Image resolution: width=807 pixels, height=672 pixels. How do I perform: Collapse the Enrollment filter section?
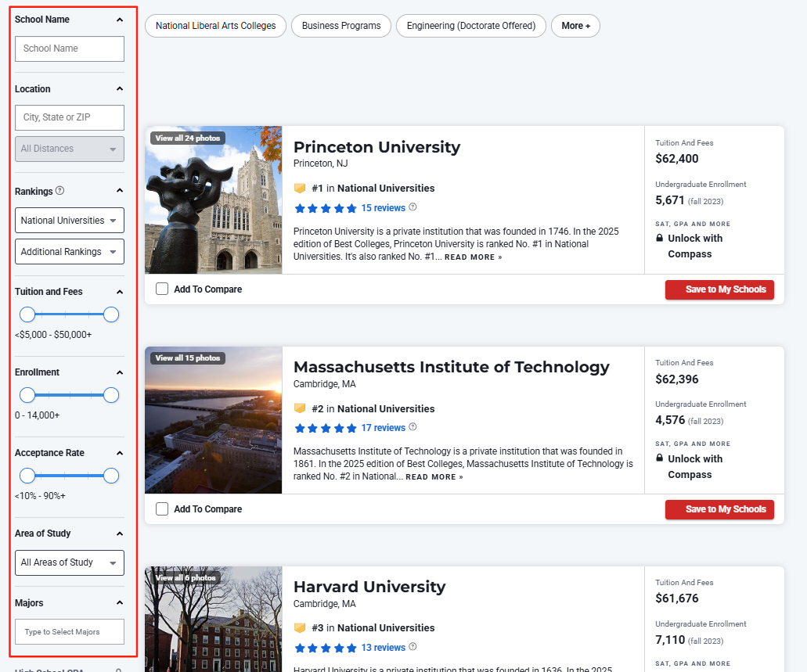point(120,372)
